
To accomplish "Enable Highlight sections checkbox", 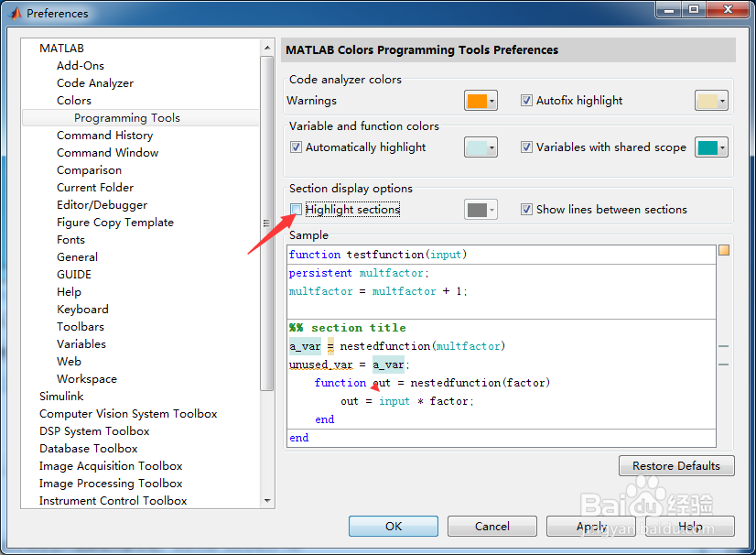I will pyautogui.click(x=296, y=210).
